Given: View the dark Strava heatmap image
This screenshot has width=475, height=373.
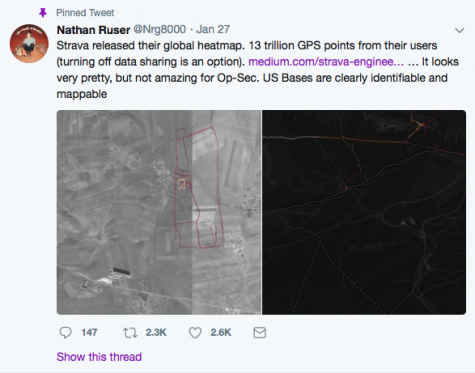Looking at the screenshot, I should (x=364, y=212).
